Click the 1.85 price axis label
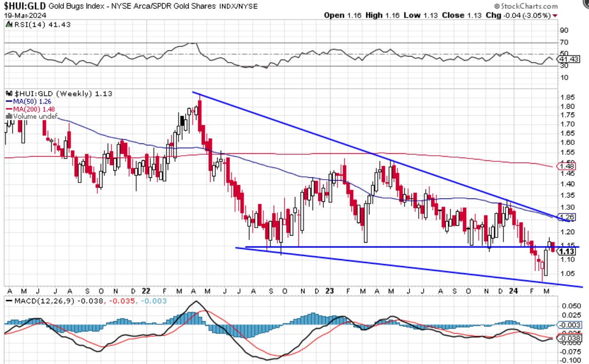Image resolution: width=589 pixels, height=364 pixels. click(x=566, y=97)
